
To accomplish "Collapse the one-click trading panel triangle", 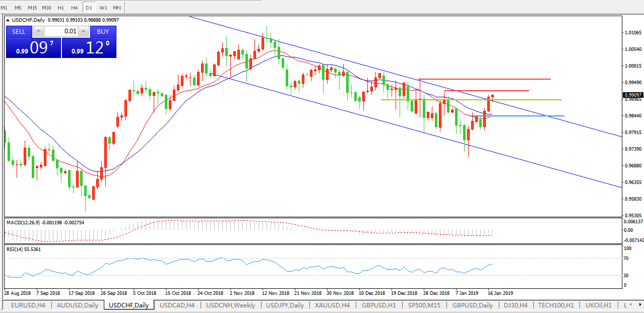I will pos(9,20).
